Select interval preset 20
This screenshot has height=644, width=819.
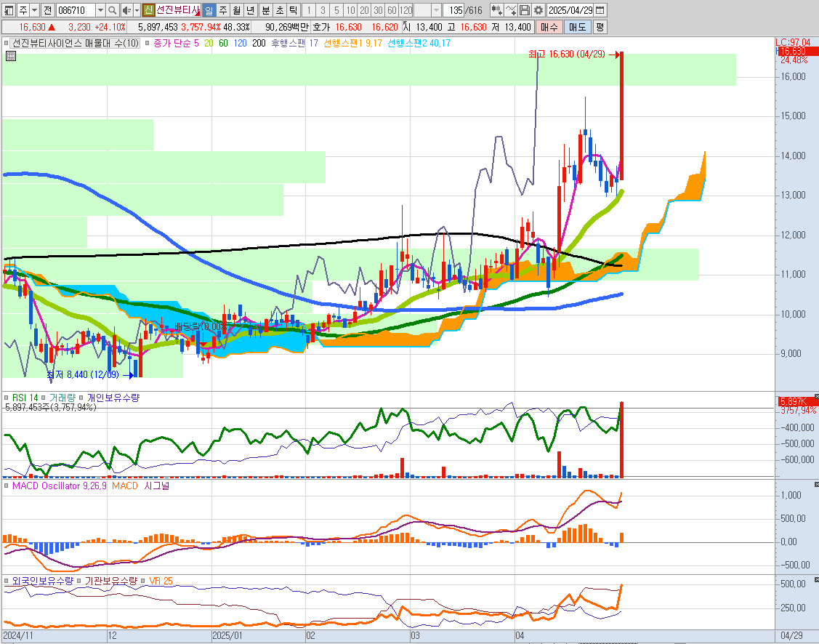(x=364, y=10)
